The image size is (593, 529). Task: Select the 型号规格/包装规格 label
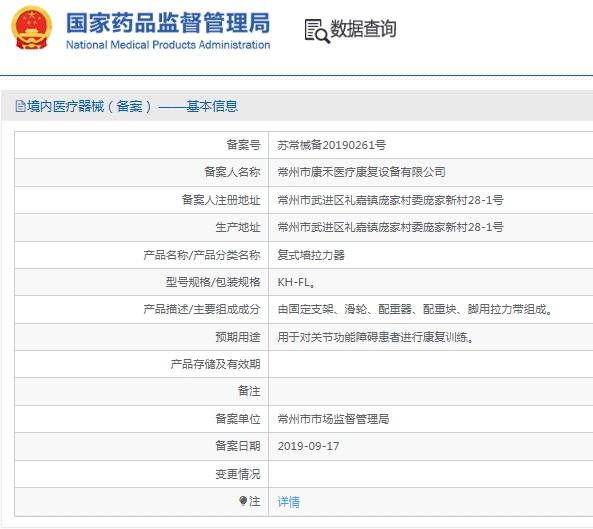[x=213, y=282]
